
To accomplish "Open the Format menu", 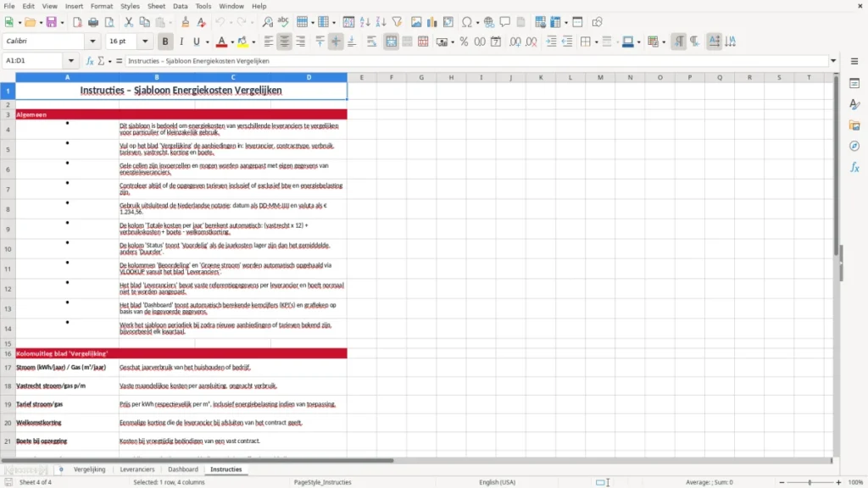I will tap(102, 6).
